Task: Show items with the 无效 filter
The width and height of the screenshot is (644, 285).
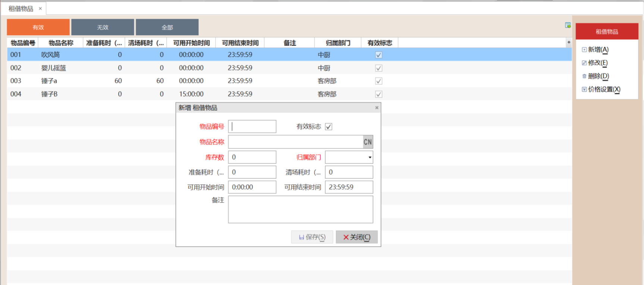Action: (103, 27)
